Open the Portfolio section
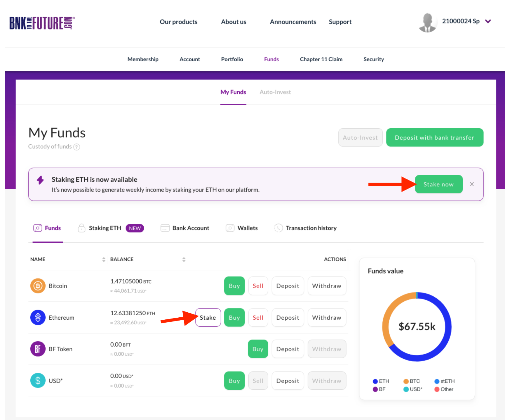Image resolution: width=505 pixels, height=420 pixels. pyautogui.click(x=232, y=59)
